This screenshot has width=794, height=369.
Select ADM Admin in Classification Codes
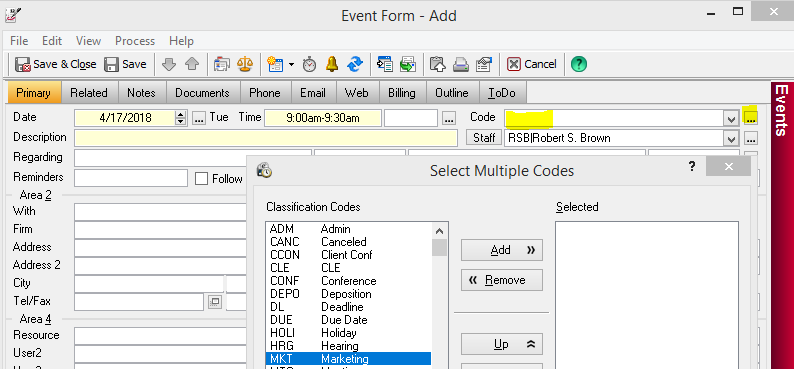coord(348,229)
